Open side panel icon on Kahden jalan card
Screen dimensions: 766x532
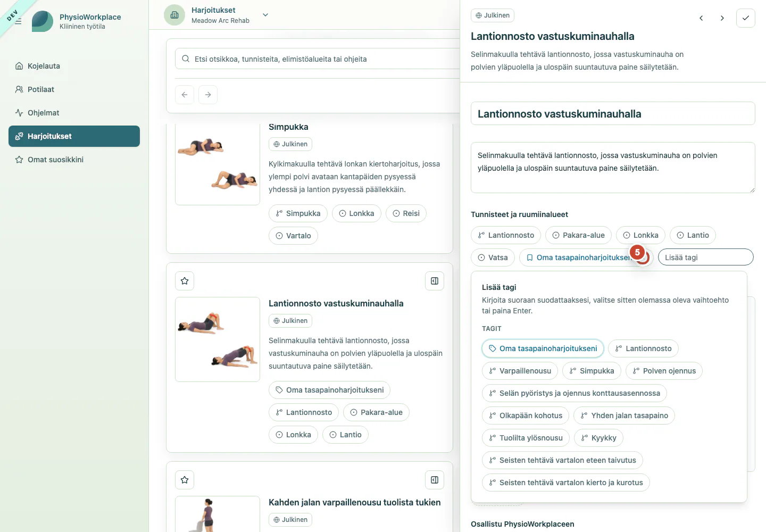pos(435,480)
